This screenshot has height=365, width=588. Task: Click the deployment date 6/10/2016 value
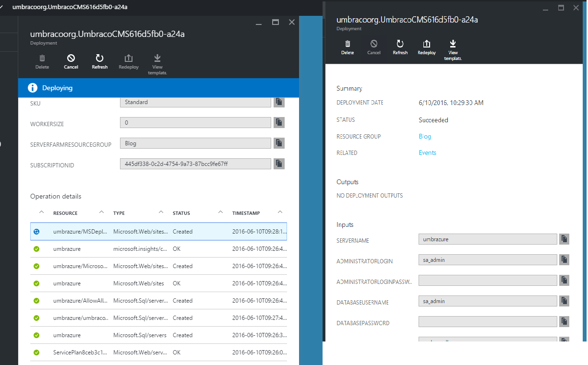click(451, 103)
